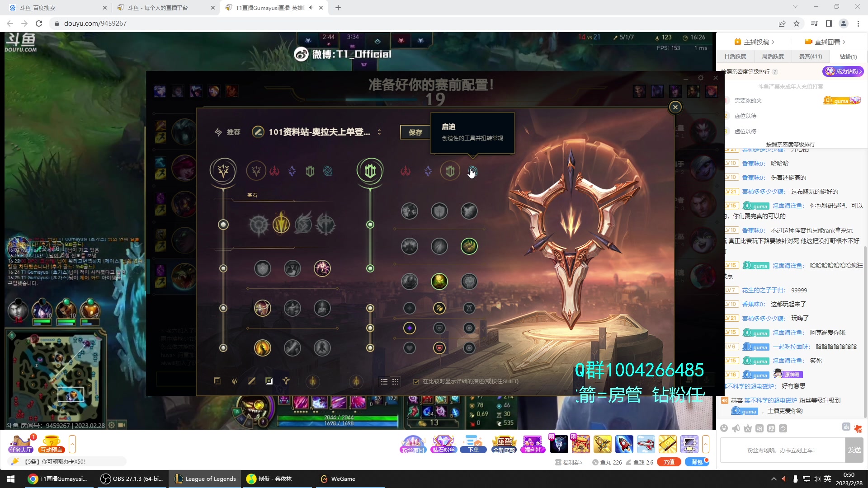The image size is (868, 488).
Task: Open the 粉丝家园 fan home icon
Action: click(413, 444)
